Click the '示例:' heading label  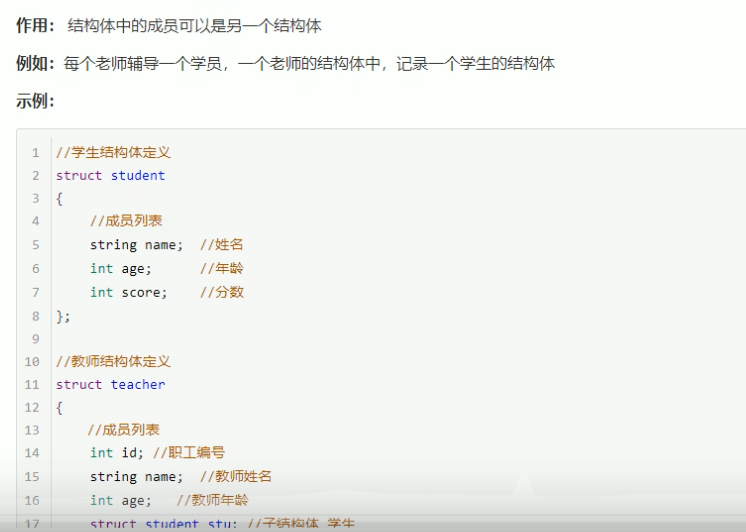point(35,100)
